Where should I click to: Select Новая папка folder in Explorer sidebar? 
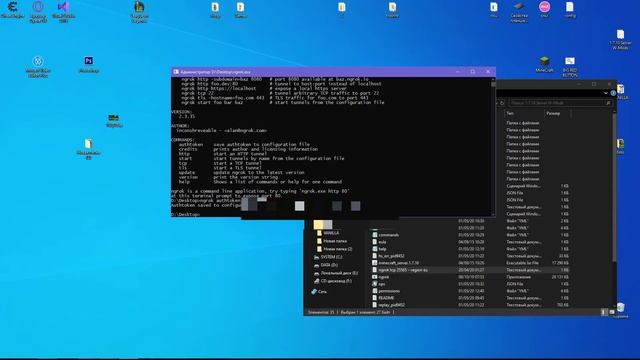[332, 241]
